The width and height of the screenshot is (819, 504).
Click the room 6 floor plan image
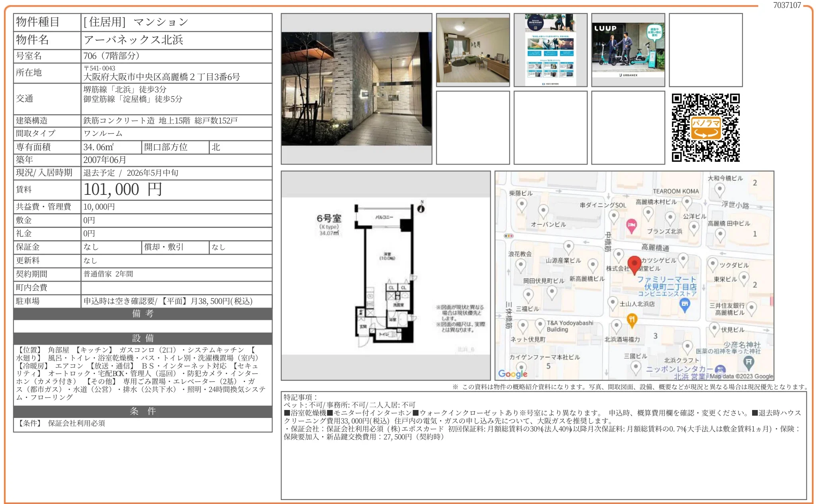[385, 275]
